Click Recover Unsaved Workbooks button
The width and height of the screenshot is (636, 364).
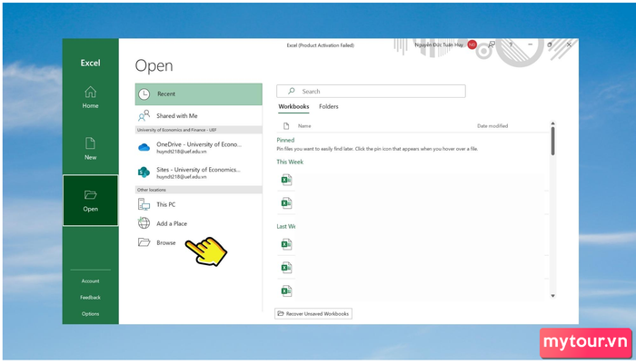(x=313, y=314)
